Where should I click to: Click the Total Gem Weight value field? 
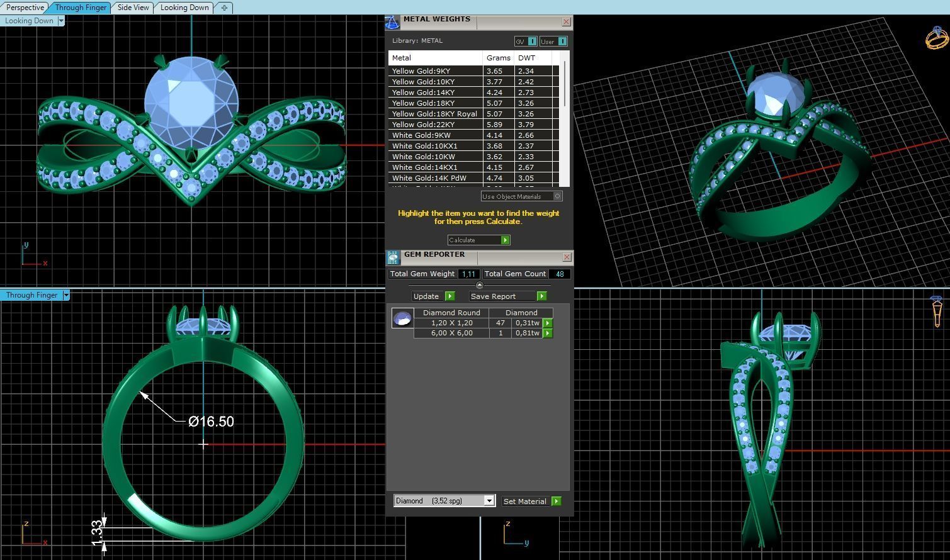468,274
